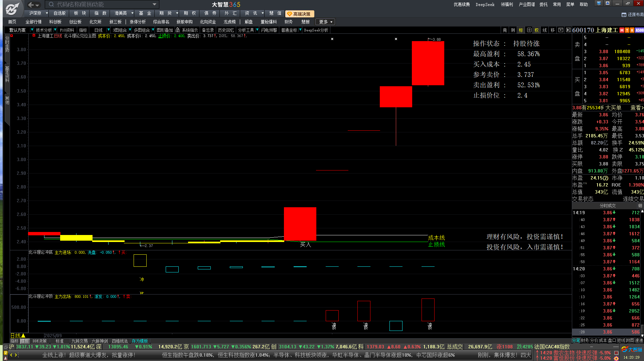Open the 龙虎榜 page
Image resolution: width=644 pixels, height=361 pixels.
[229, 22]
